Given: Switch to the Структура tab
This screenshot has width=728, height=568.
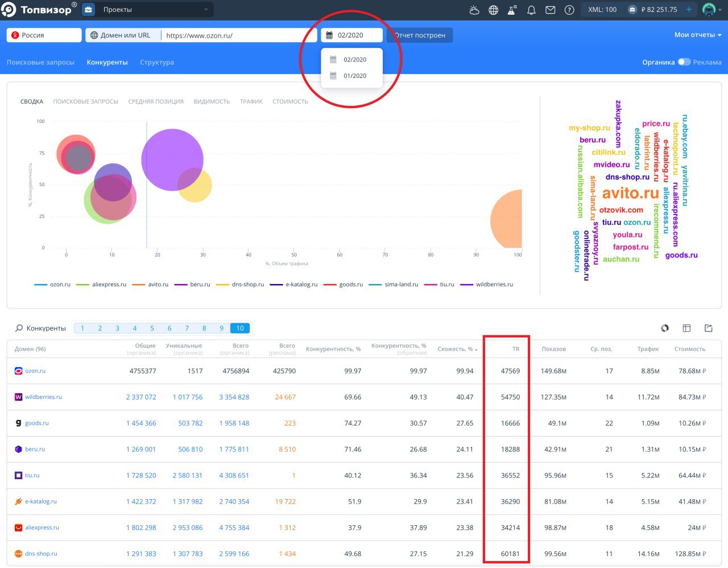Looking at the screenshot, I should pos(157,63).
